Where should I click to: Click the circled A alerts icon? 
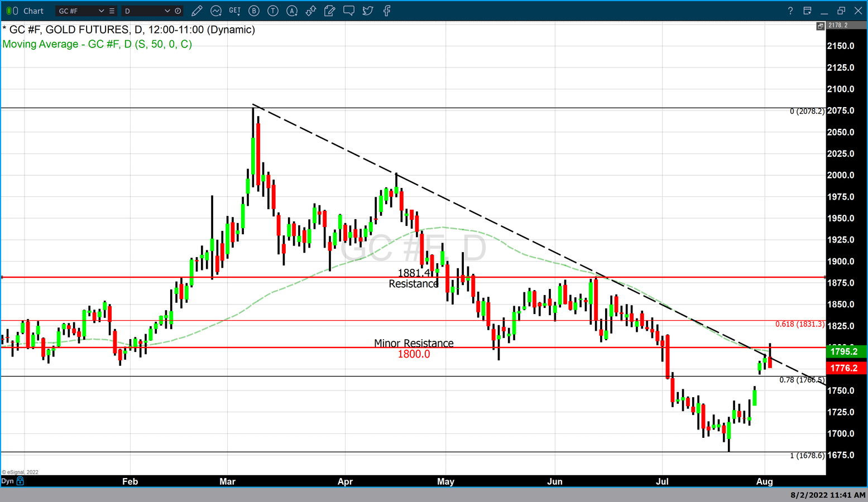(292, 11)
